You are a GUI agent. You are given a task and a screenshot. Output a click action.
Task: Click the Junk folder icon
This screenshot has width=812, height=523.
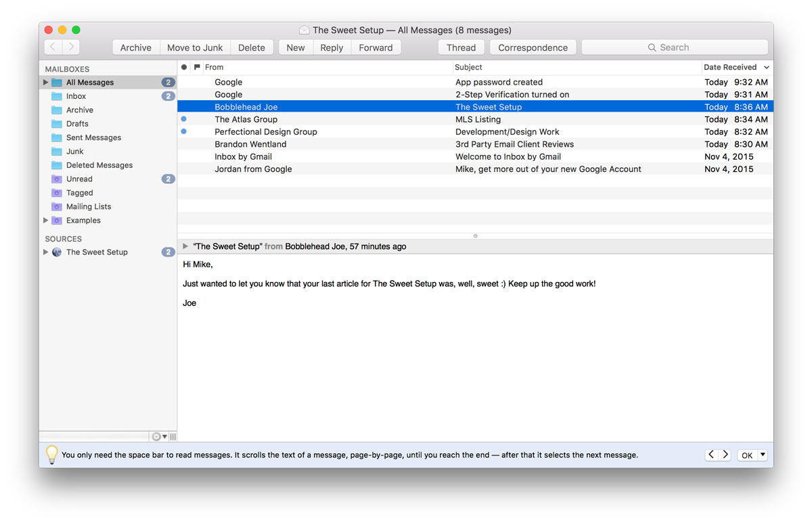pyautogui.click(x=57, y=152)
